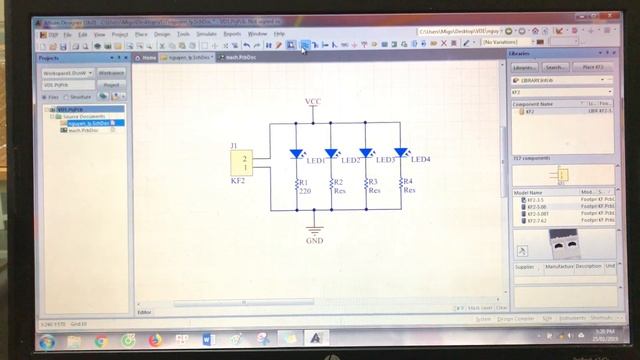Click the navigate back round arrow button
Screen dimensions: 640x360
pos(509,31)
